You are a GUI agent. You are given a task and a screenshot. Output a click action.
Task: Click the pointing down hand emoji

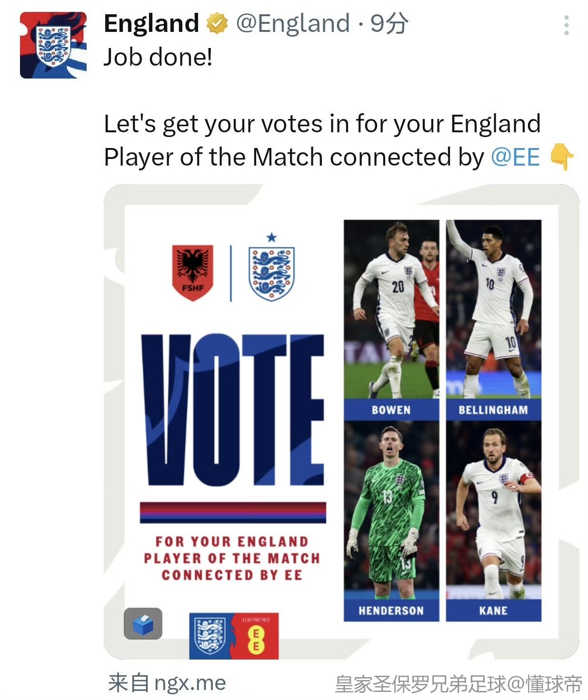click(x=562, y=157)
